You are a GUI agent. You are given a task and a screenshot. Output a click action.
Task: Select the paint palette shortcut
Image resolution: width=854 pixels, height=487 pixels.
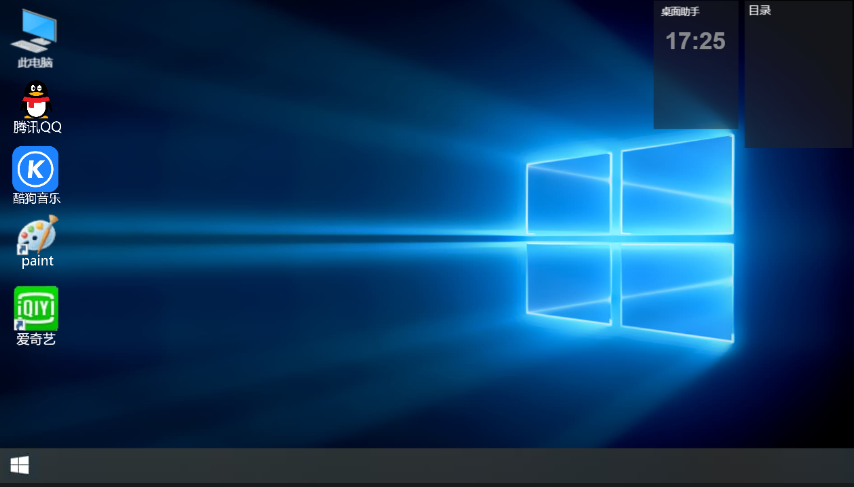pyautogui.click(x=37, y=234)
